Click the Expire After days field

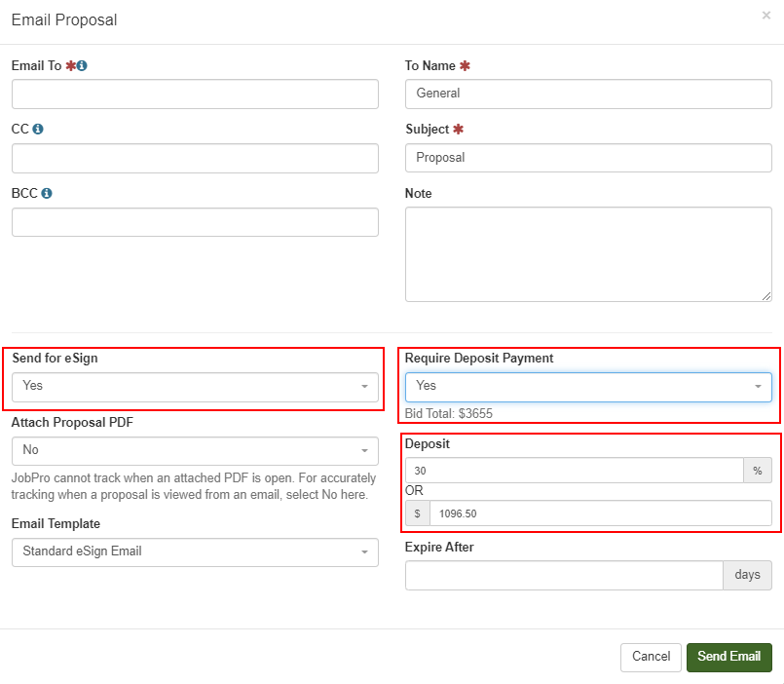click(564, 575)
